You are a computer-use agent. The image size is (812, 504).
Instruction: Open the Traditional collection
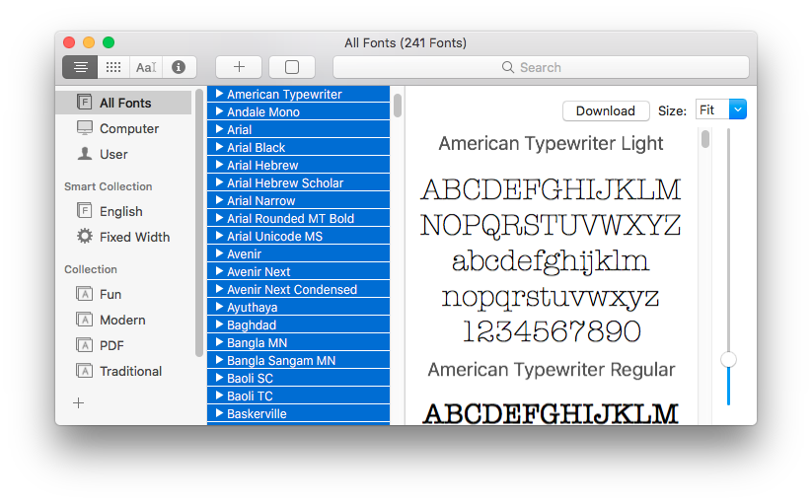pyautogui.click(x=123, y=371)
